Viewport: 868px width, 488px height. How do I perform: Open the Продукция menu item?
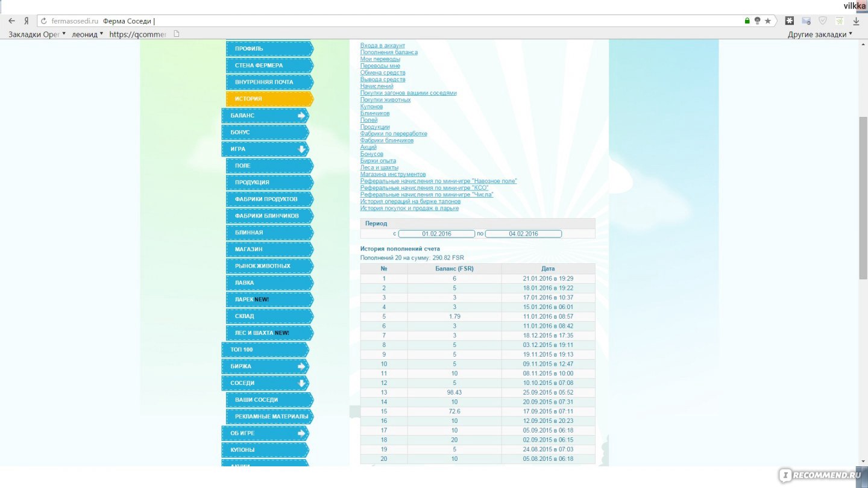269,183
